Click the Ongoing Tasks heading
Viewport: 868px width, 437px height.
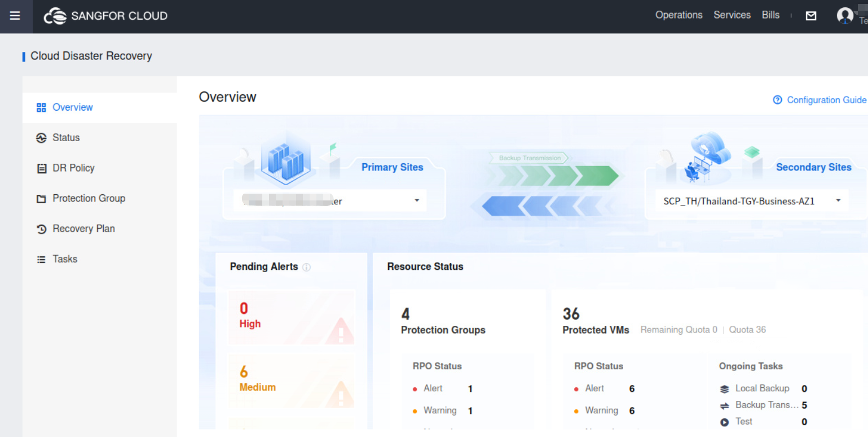coord(751,366)
